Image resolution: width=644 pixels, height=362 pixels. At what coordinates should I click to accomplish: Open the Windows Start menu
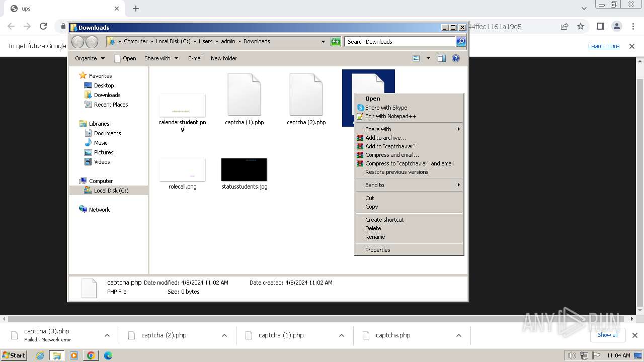click(14, 355)
